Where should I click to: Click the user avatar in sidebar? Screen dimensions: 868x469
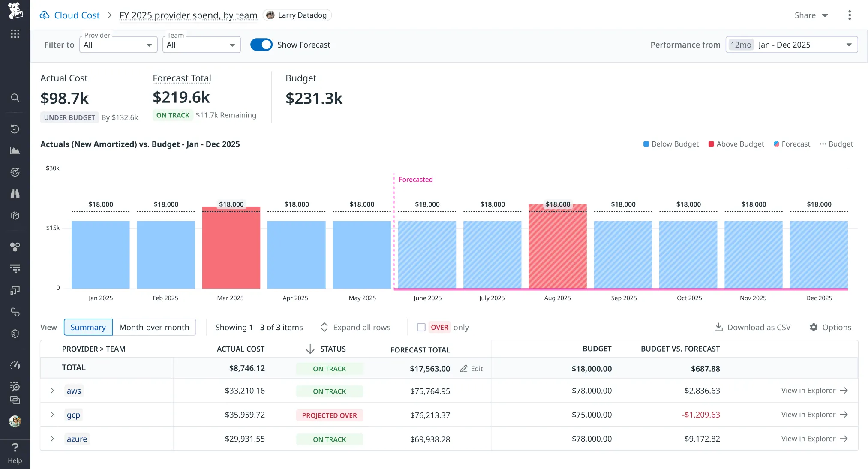pos(15,421)
